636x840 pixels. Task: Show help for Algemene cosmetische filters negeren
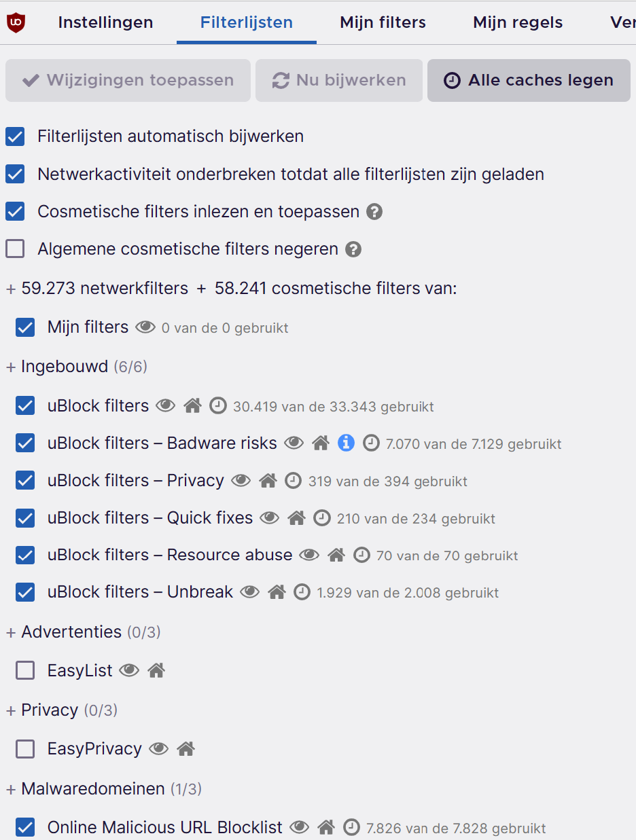[x=353, y=249]
